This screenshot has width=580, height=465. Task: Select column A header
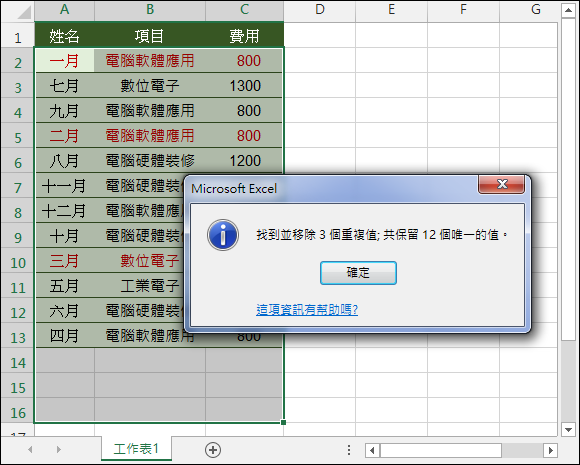tap(64, 10)
